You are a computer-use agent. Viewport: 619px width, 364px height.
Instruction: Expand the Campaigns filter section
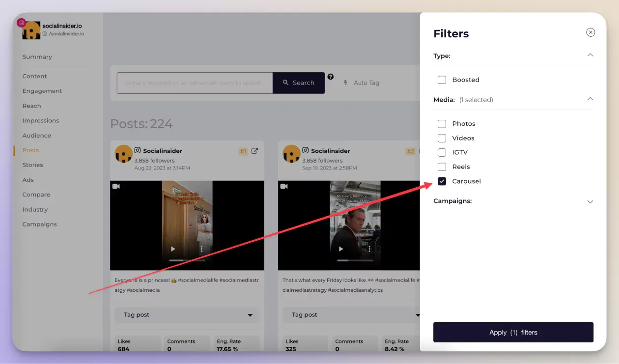click(x=590, y=201)
